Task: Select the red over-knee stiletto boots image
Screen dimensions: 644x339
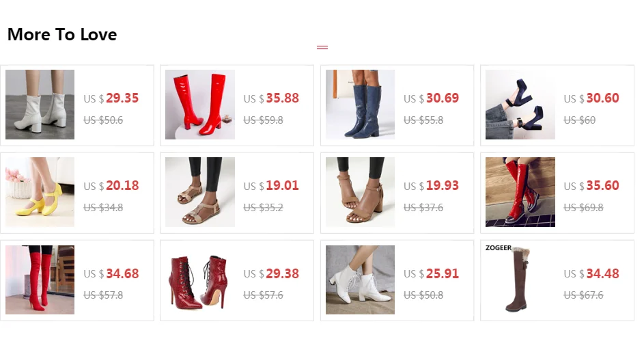Action: tap(40, 280)
